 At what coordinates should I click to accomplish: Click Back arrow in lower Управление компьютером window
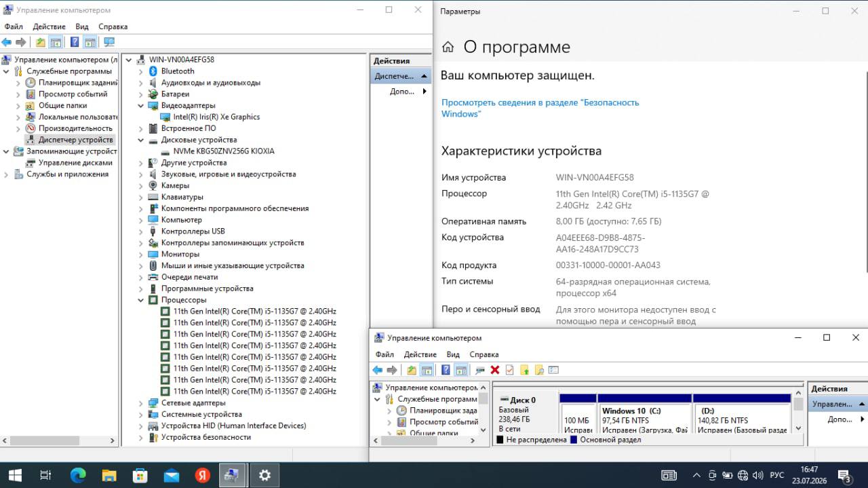(377, 370)
